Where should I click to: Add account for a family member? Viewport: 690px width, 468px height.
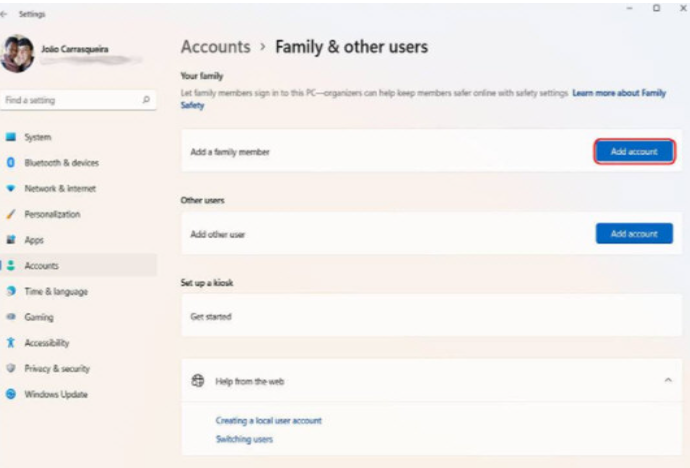pos(634,152)
